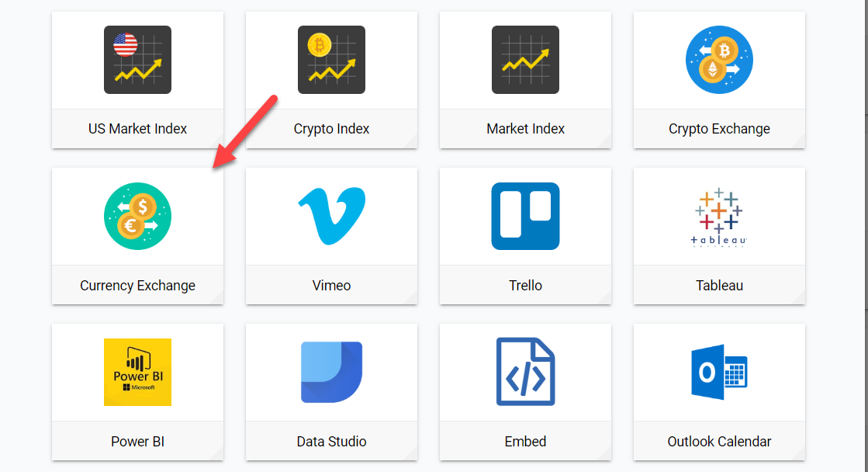The height and width of the screenshot is (472, 868).
Task: Choose the "Outlook Calendar" label
Action: tap(719, 442)
